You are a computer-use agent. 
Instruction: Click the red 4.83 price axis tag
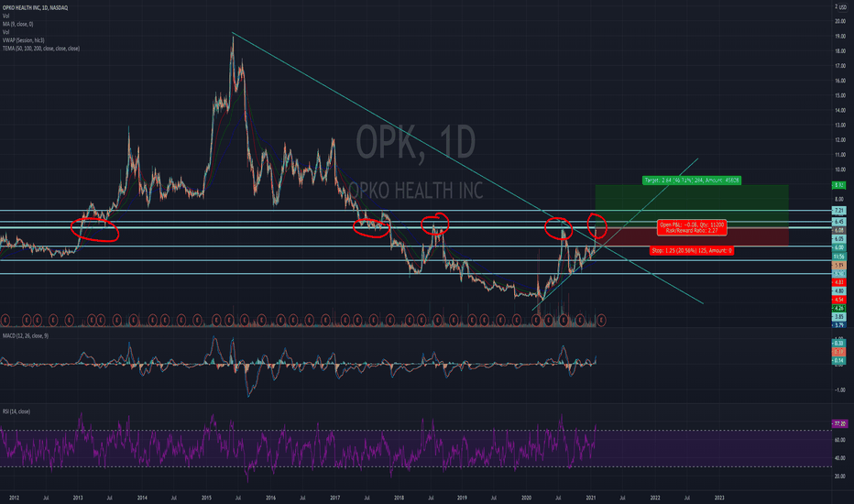point(838,282)
